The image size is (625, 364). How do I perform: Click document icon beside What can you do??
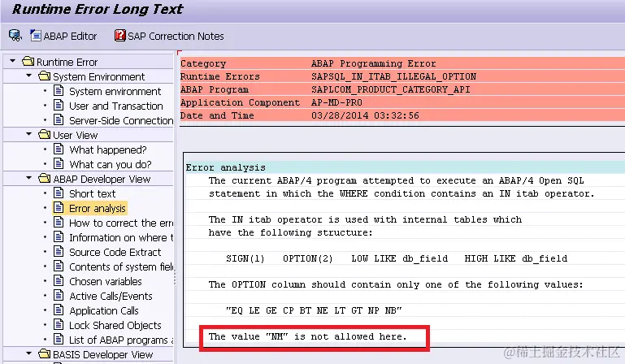[x=59, y=164]
